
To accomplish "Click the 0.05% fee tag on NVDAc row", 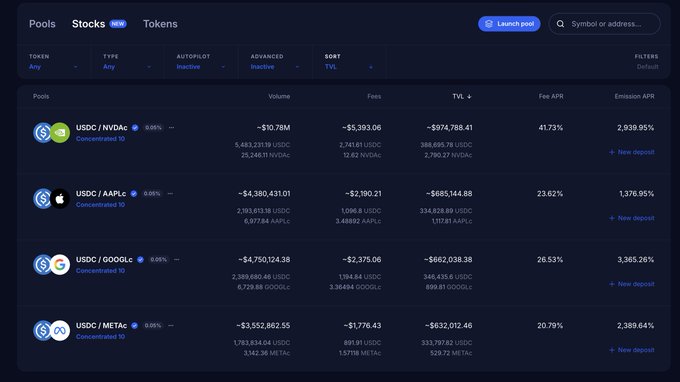I will click(153, 127).
